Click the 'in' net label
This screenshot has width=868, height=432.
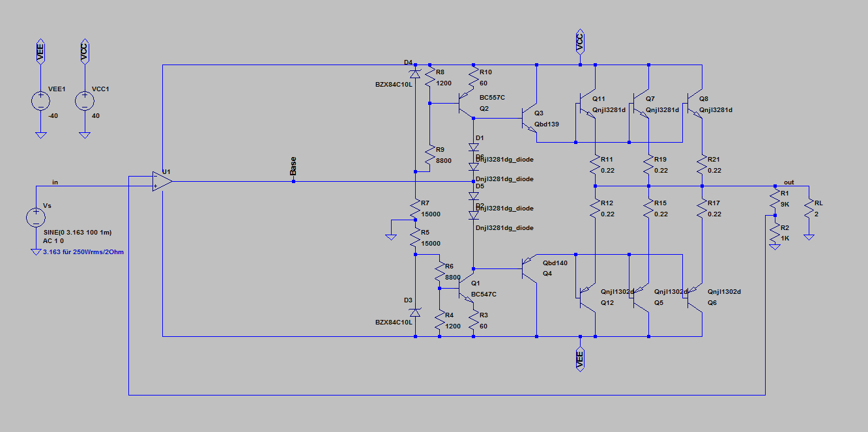point(55,182)
